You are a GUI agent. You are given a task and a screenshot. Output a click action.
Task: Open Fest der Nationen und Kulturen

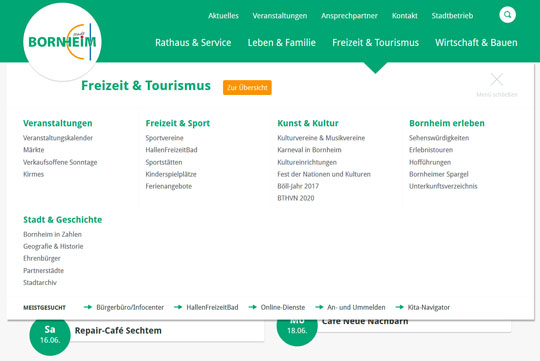coord(324,174)
